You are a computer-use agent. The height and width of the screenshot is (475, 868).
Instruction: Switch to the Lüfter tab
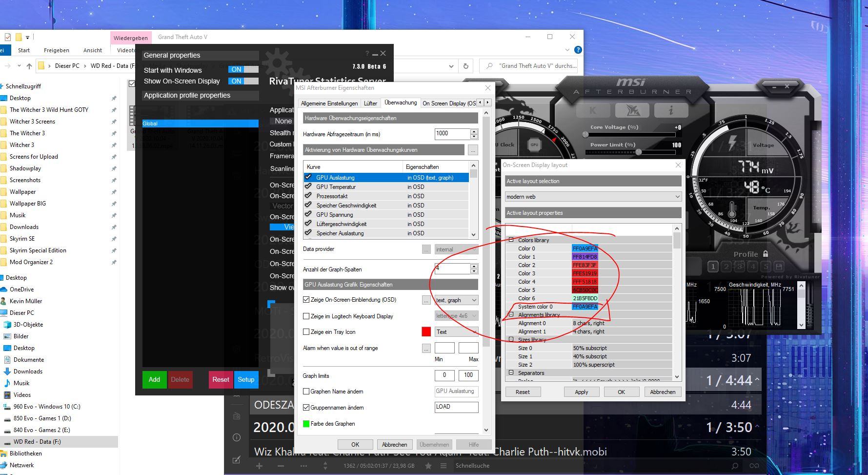pos(370,103)
